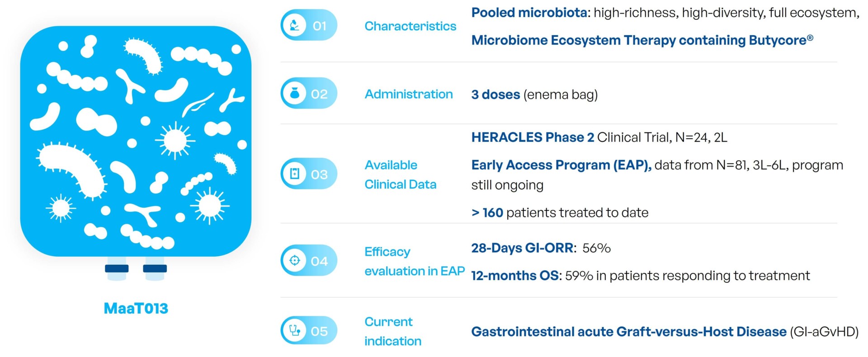This screenshot has height=357, width=868.
Task: Click the 3 doses text
Action: coord(495,94)
